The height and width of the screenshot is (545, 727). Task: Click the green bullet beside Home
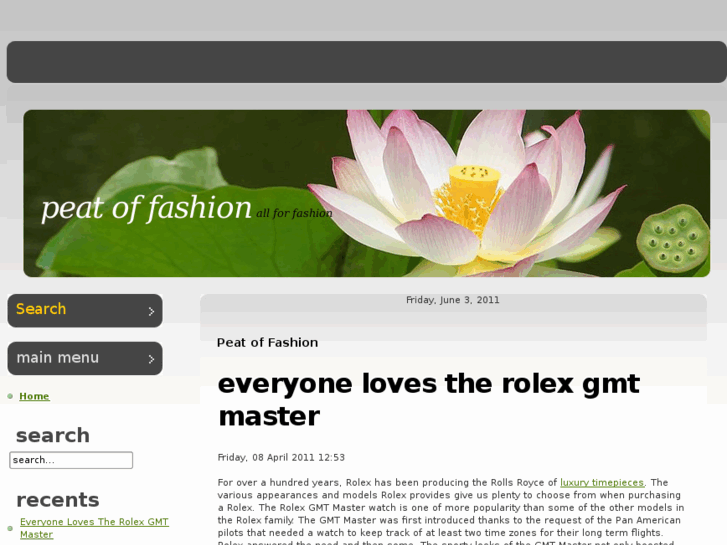click(10, 396)
